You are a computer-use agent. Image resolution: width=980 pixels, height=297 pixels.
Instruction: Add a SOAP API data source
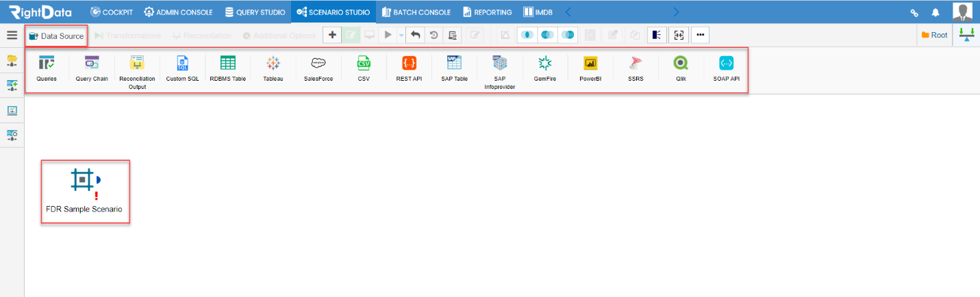tap(726, 69)
